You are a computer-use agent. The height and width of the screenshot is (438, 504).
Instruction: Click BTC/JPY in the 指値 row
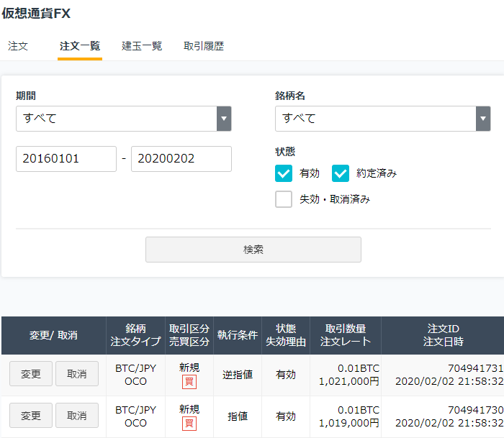(x=135, y=410)
